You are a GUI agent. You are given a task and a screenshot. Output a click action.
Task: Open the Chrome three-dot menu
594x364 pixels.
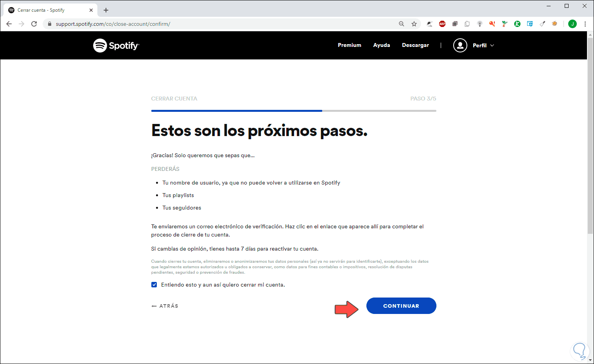click(x=585, y=24)
